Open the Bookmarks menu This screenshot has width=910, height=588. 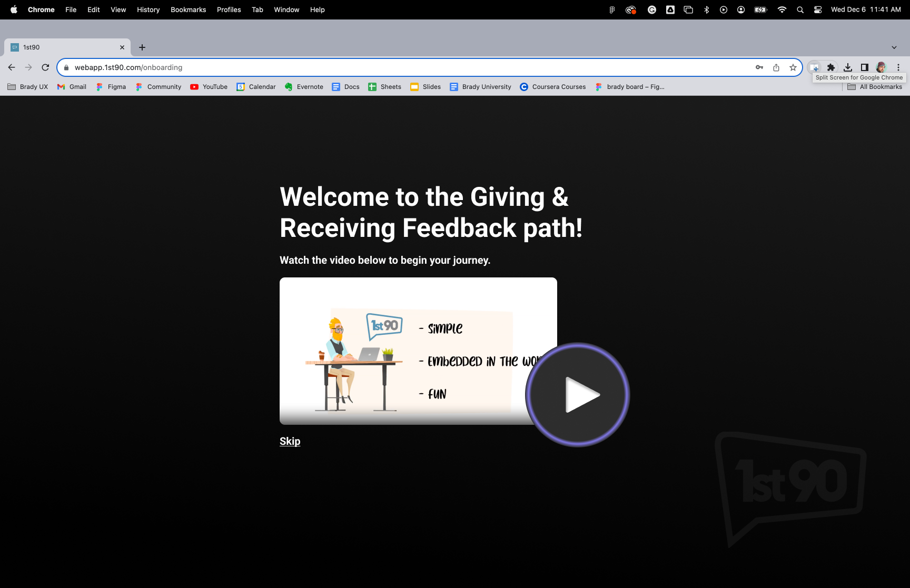click(x=189, y=9)
